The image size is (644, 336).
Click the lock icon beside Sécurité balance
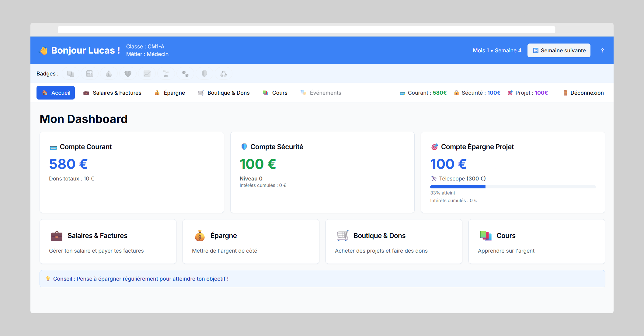[457, 93]
